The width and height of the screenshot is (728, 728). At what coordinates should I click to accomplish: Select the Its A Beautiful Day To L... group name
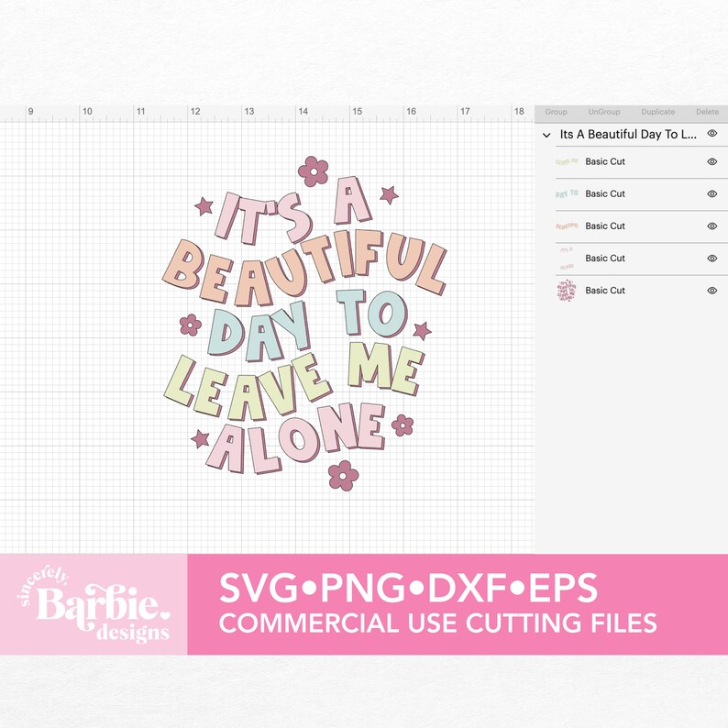628,134
